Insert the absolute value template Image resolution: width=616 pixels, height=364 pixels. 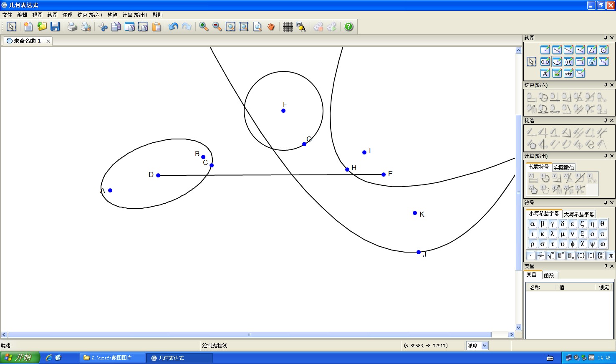click(x=591, y=255)
